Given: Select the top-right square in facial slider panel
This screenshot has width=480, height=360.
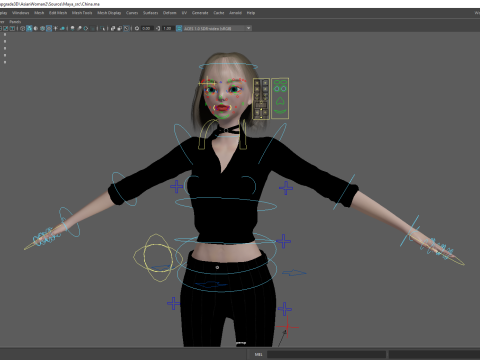Looking at the screenshot, I should [265, 83].
